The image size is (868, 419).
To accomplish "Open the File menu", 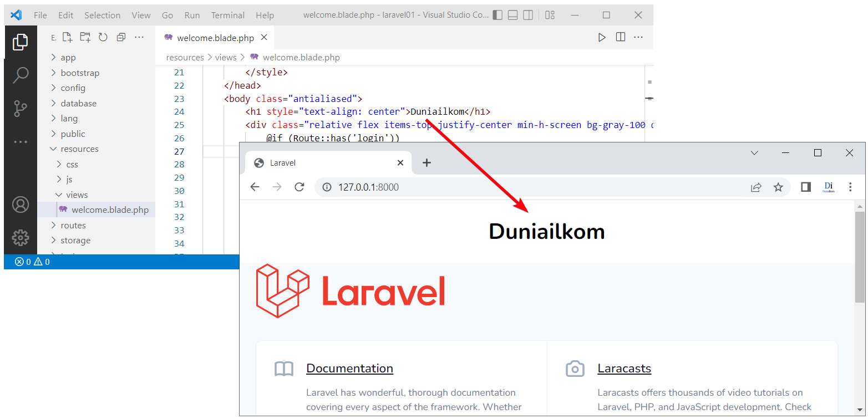I will coord(40,15).
